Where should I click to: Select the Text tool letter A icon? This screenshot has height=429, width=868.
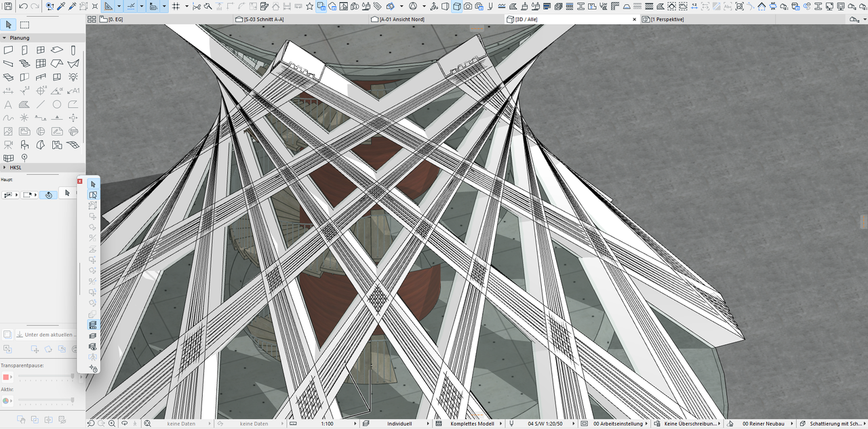coord(8,104)
